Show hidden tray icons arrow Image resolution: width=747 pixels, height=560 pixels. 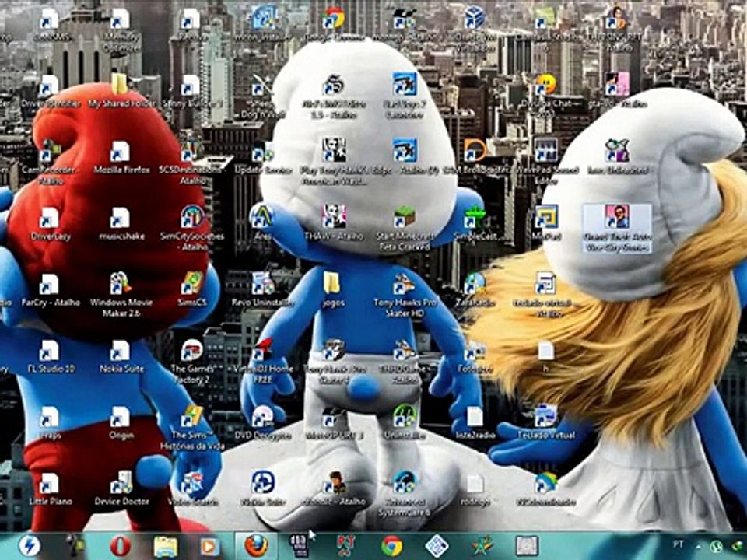[x=697, y=546]
